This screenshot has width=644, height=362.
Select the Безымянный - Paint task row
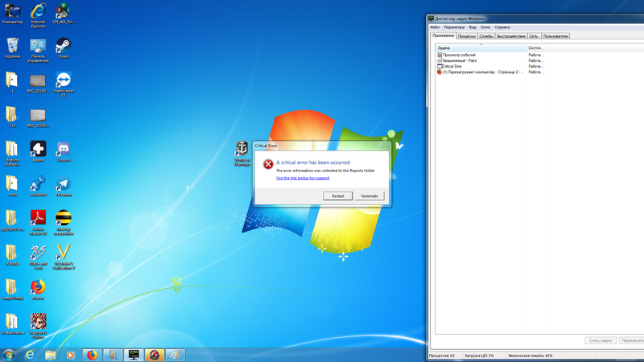coord(491,60)
